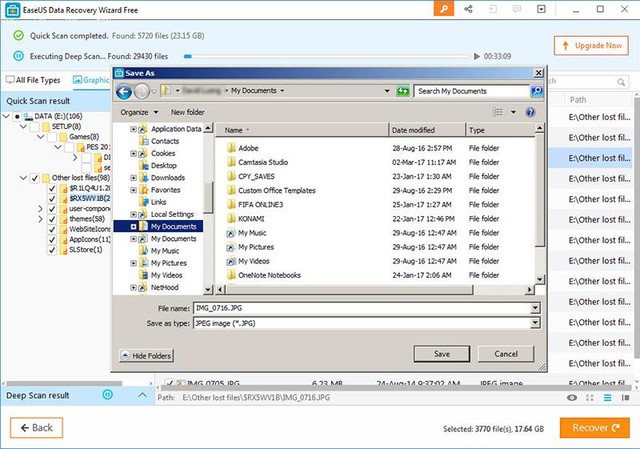
Task: Click the New folder button
Action: [x=187, y=112]
